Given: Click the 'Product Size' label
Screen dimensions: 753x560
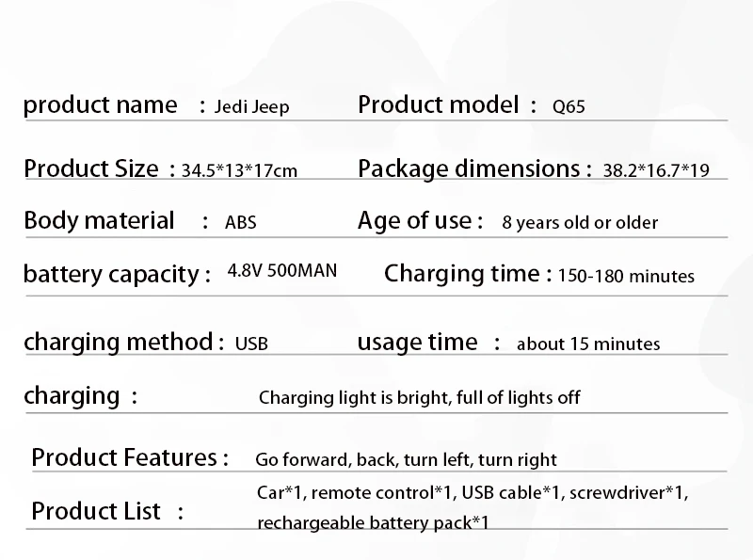Looking at the screenshot, I should 90,168.
